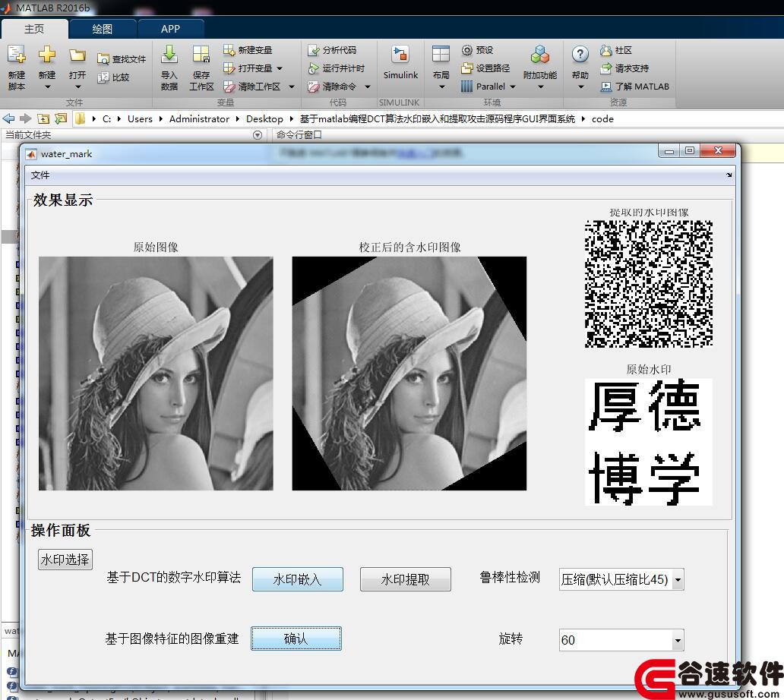Click the browse-for-folder icon

click(x=61, y=119)
